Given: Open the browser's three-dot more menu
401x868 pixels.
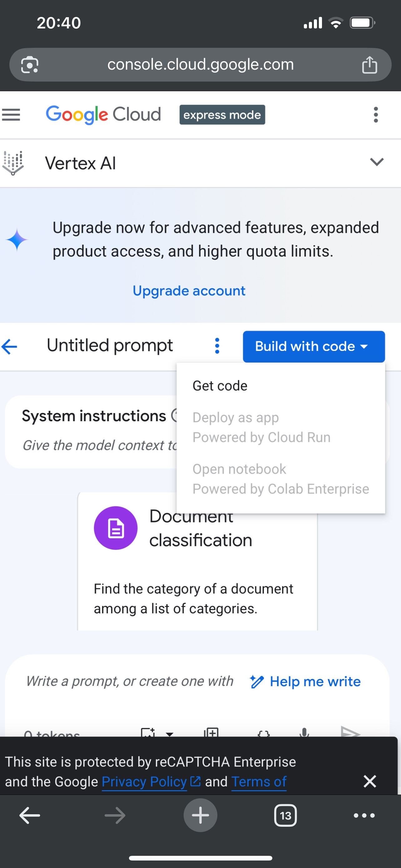Looking at the screenshot, I should pos(364,816).
